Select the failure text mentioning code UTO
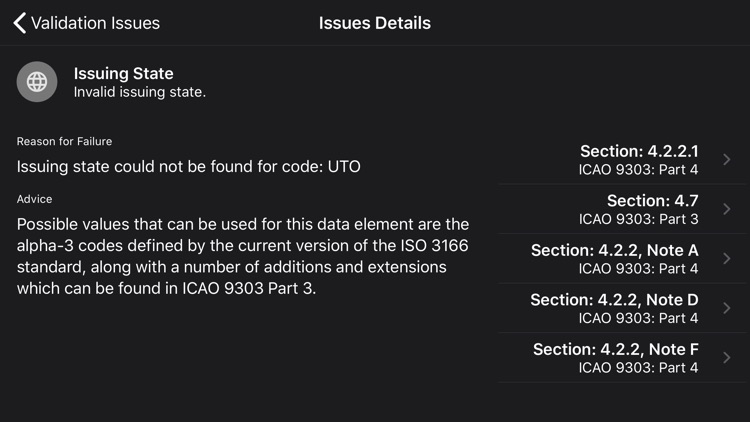This screenshot has width=750, height=422. pos(188,166)
